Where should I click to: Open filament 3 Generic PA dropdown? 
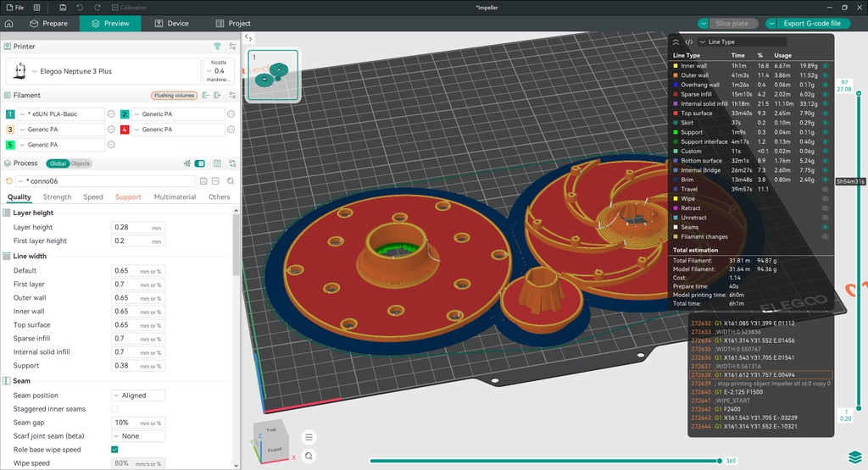(x=61, y=130)
